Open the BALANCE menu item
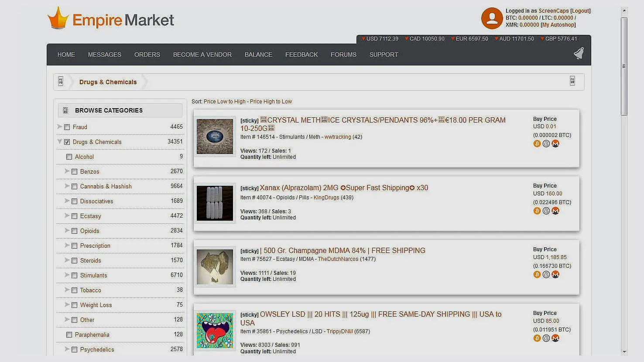This screenshot has height=362, width=644. 258,55
